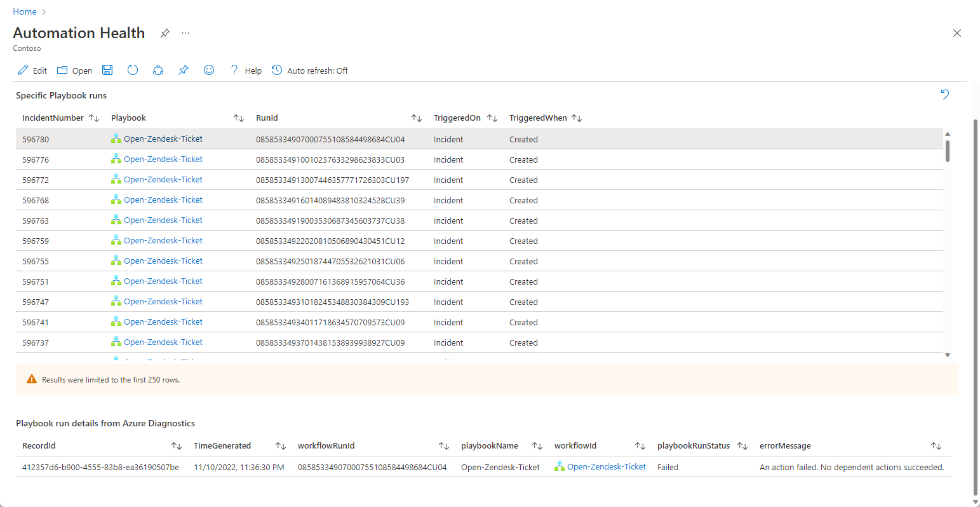Image resolution: width=980 pixels, height=507 pixels.
Task: Refresh the workbook with the circular arrow icon
Action: pos(133,70)
